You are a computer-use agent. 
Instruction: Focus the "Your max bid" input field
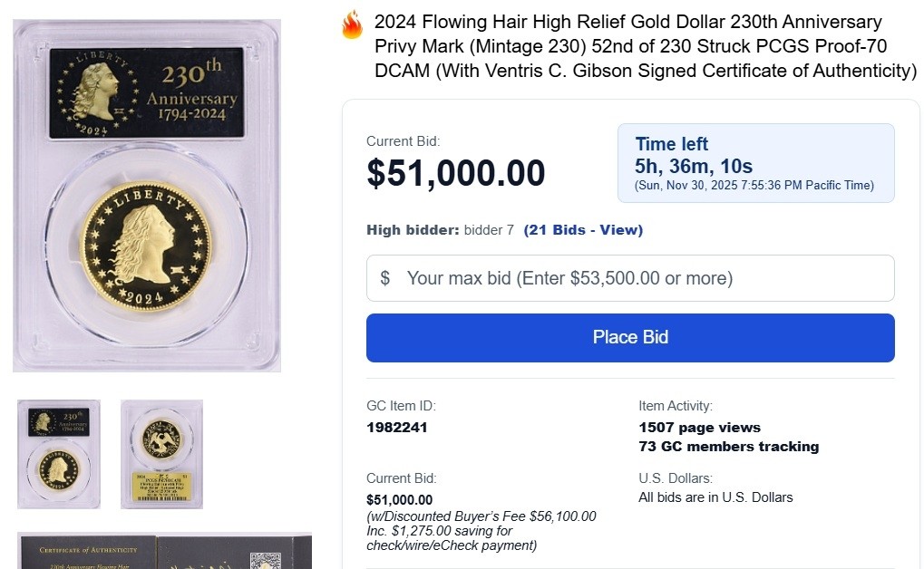click(x=644, y=278)
